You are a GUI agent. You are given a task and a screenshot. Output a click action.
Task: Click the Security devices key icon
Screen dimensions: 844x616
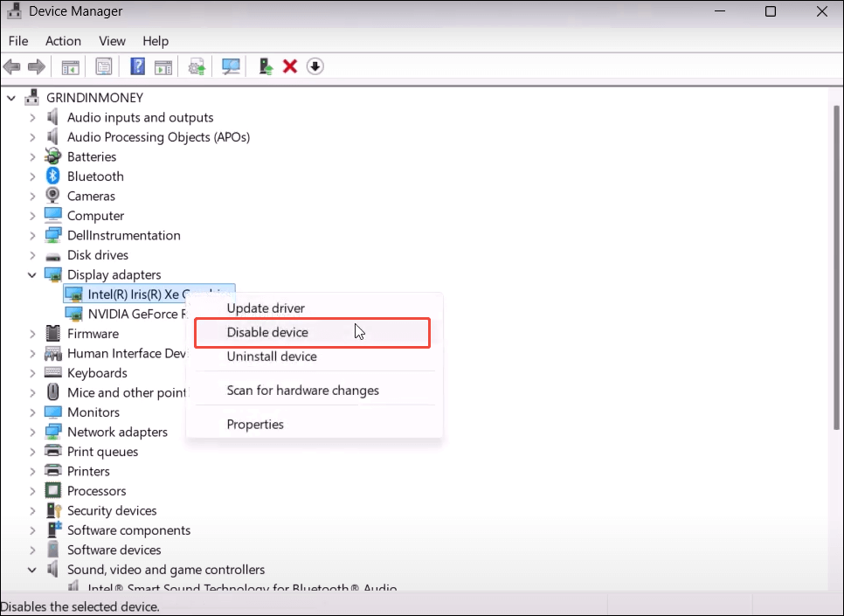pos(54,510)
